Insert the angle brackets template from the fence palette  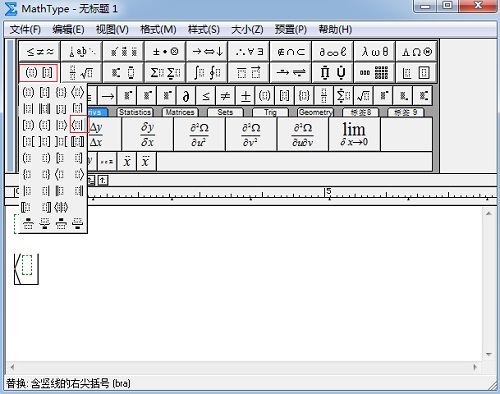tap(78, 92)
